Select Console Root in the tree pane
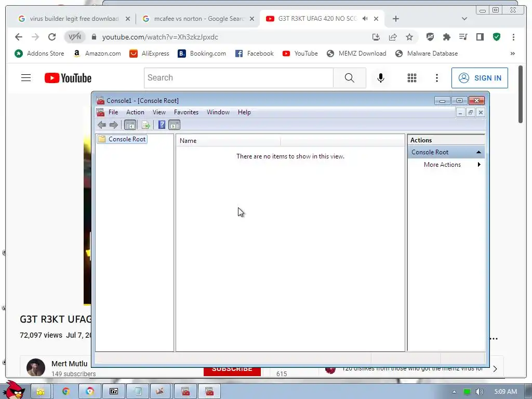Image resolution: width=532 pixels, height=399 pixels. click(122, 139)
